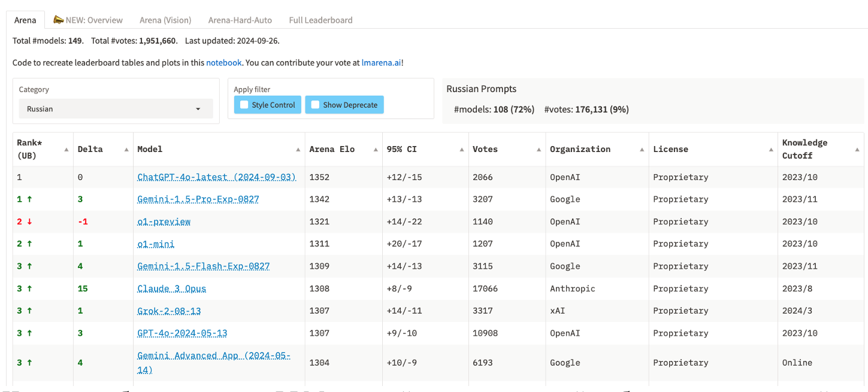
Task: Click the Arena Elo value 1352
Action: pos(319,177)
